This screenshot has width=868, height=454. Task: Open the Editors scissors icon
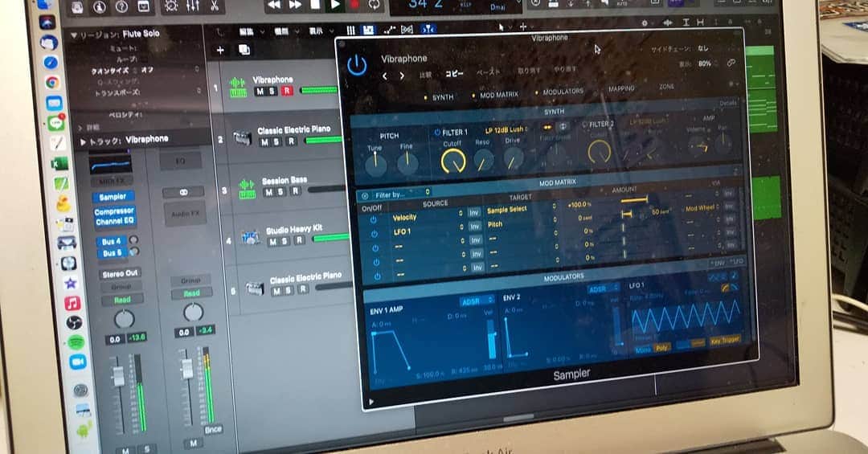pos(215,6)
